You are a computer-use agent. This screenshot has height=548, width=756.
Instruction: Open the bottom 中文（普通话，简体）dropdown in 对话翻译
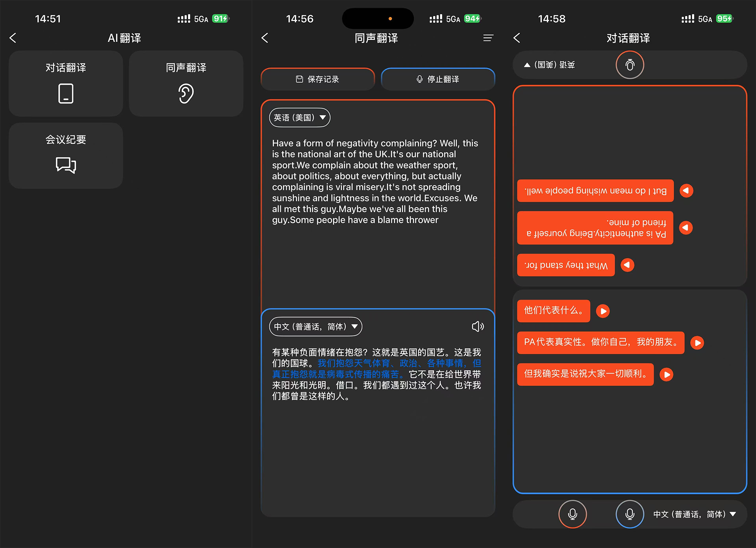point(695,514)
